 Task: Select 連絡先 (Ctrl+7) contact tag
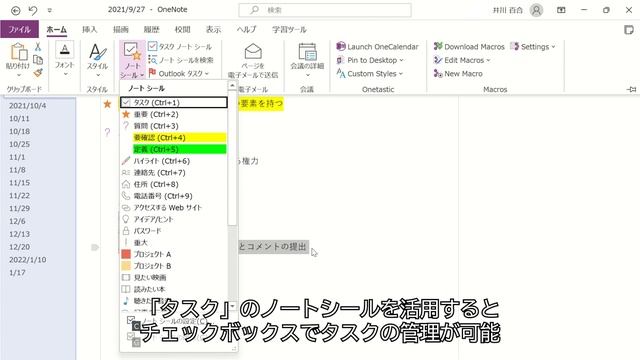174,173
